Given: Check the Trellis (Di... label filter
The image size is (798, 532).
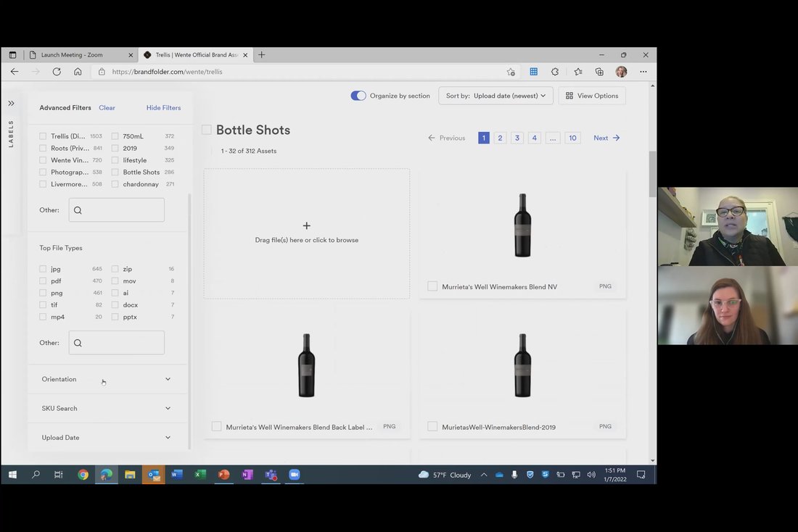Looking at the screenshot, I should [x=43, y=136].
